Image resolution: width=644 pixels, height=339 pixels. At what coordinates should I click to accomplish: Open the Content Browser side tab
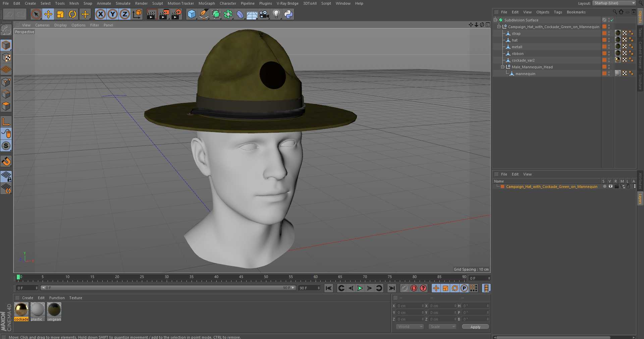[640, 55]
